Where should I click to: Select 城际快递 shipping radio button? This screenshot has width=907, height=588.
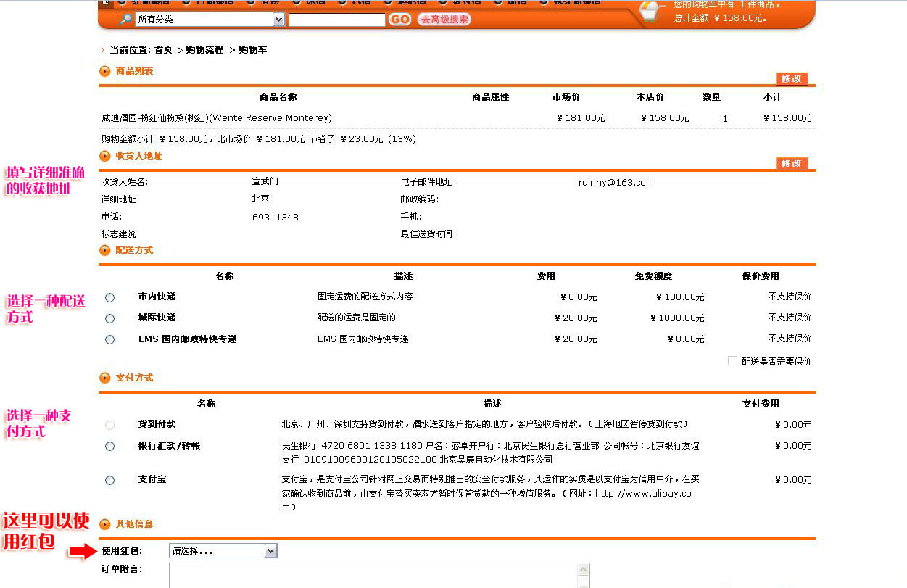coord(109,318)
